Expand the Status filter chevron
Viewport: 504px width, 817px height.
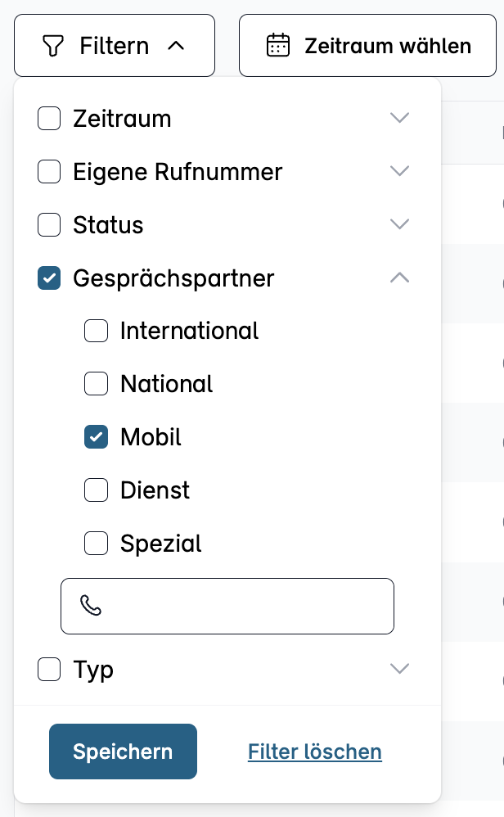coord(399,225)
